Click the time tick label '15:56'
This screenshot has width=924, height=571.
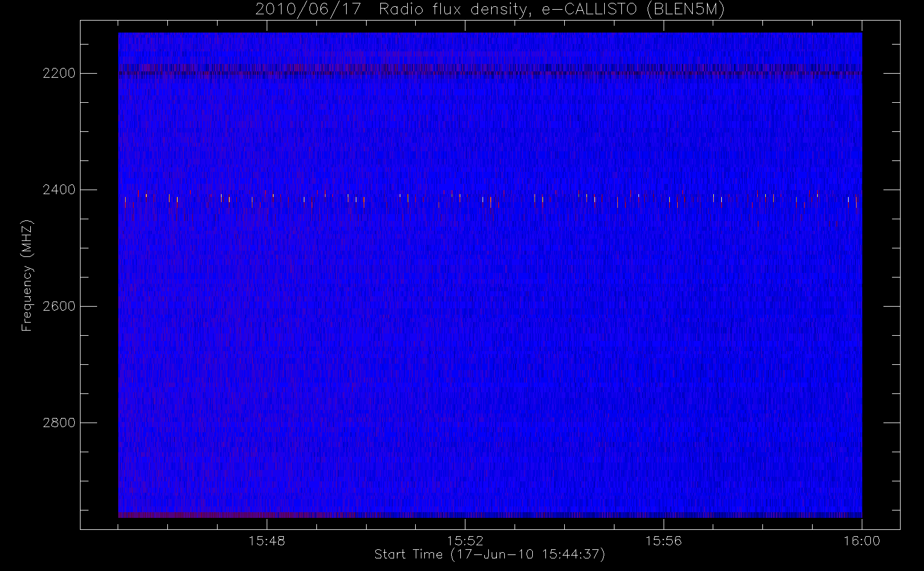click(x=664, y=541)
